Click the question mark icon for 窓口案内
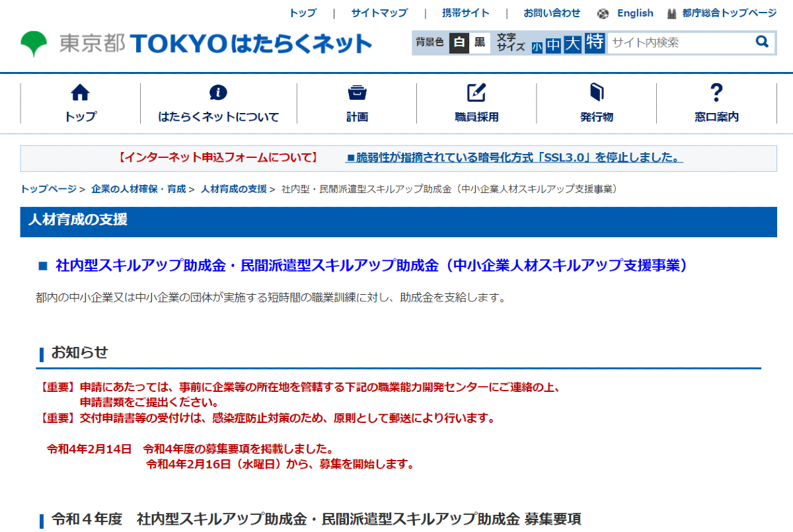793x532 pixels. [x=716, y=93]
